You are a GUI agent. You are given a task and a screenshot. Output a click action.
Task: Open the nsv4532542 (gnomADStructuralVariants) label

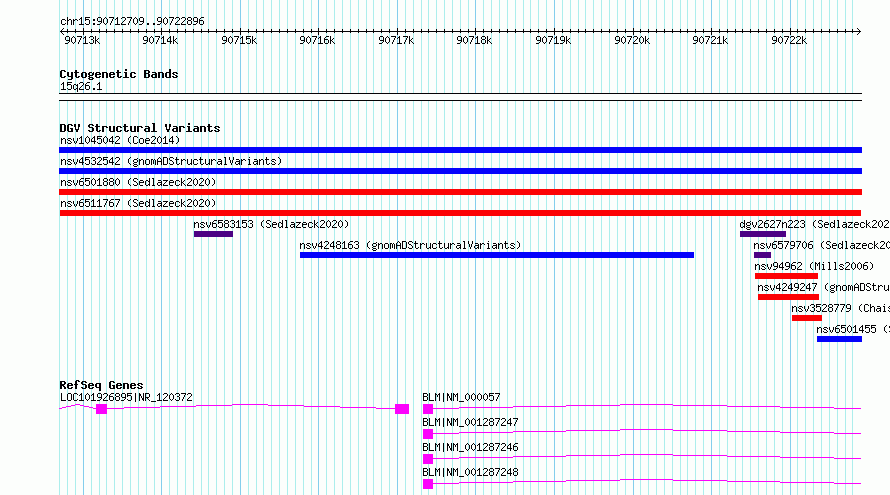[171, 161]
